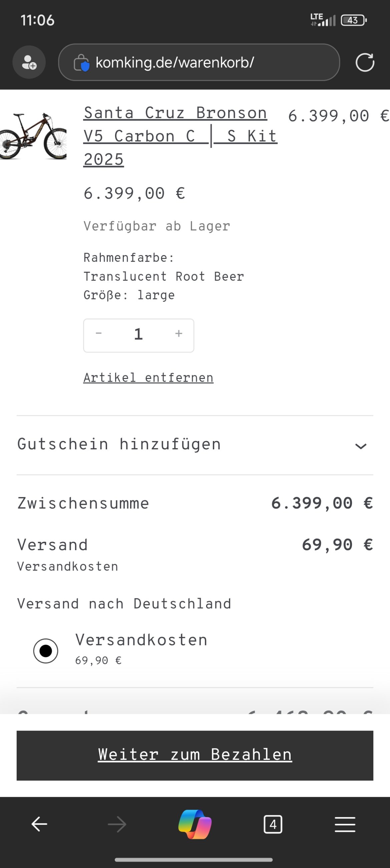Tap the battery indicator in status bar
Screen dimensions: 390x868
353,21
